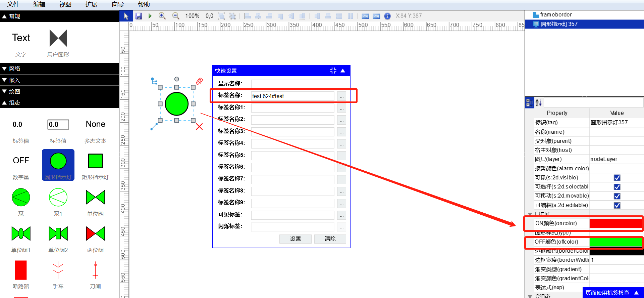
Task: Click browse button beside 标签名称 field
Action: (x=341, y=96)
